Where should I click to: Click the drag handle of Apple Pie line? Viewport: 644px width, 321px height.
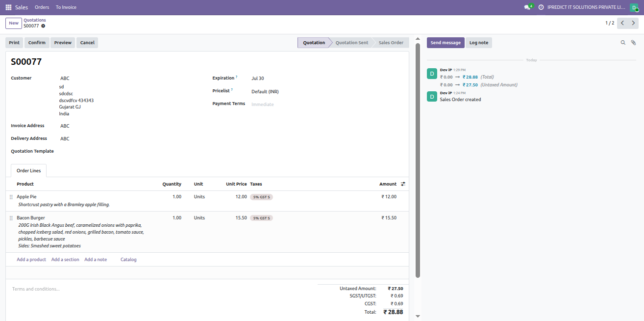tap(11, 197)
